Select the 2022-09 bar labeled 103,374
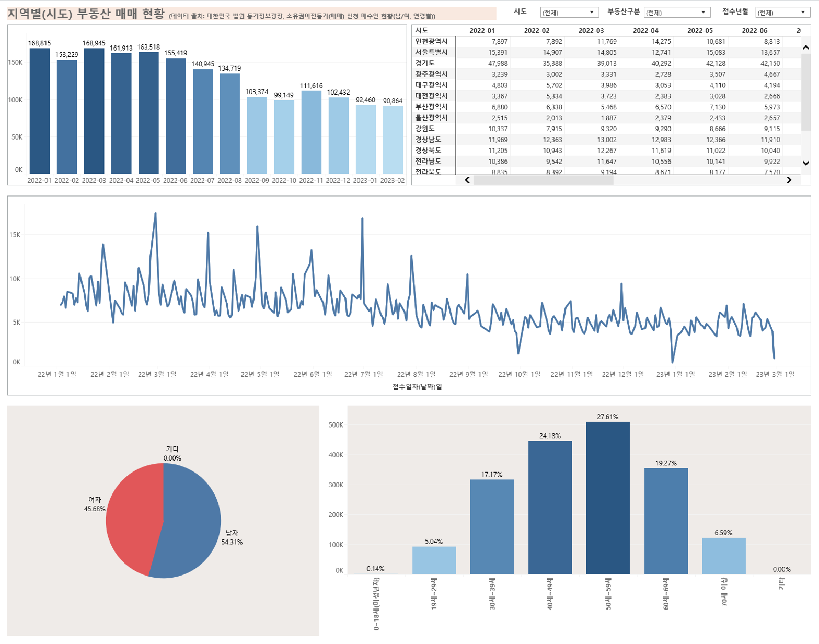The width and height of the screenshot is (819, 644). pyautogui.click(x=257, y=135)
